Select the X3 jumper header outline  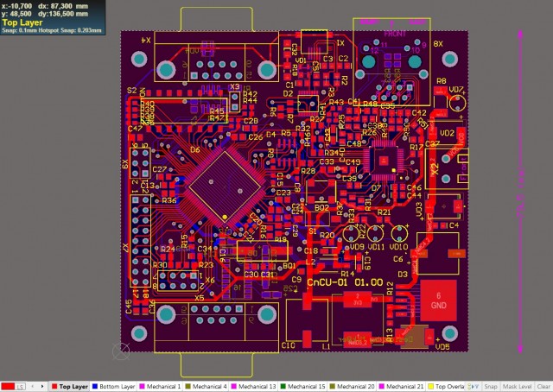point(234,102)
